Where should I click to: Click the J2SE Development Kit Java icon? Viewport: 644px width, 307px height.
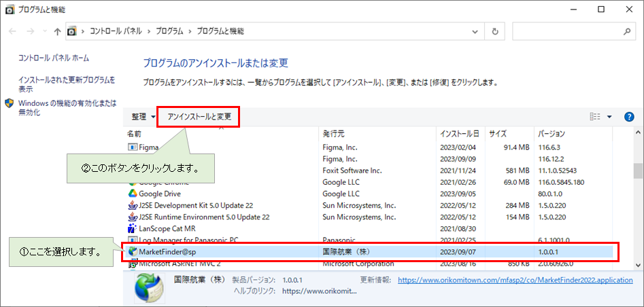[x=133, y=205]
